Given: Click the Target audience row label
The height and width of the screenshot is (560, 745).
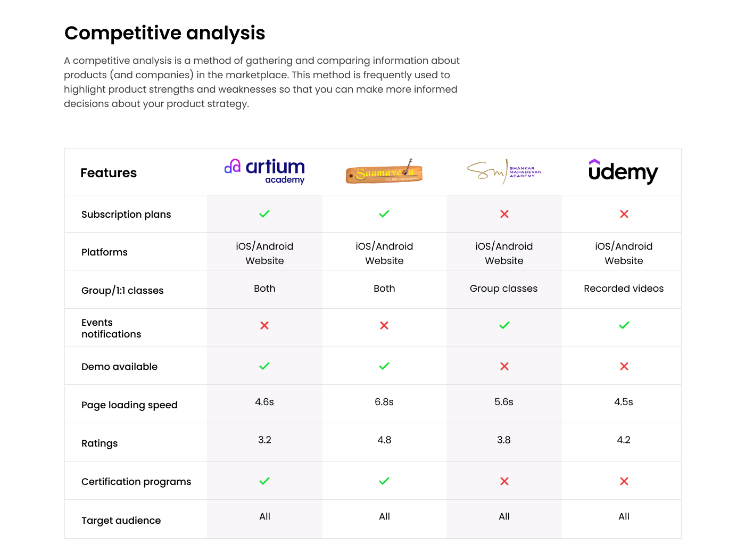Looking at the screenshot, I should [x=121, y=521].
